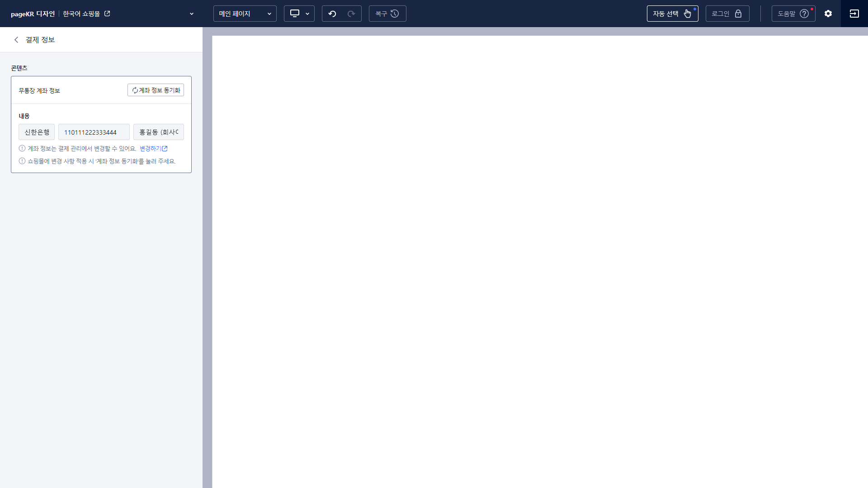Toggle the 자동 선택 auto-select mode
868x488 pixels.
(672, 14)
